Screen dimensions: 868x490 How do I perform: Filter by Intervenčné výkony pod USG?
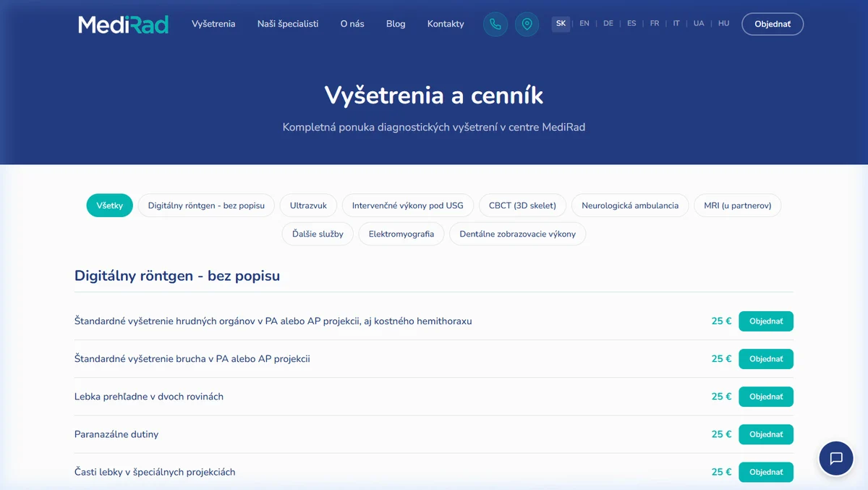pos(408,206)
